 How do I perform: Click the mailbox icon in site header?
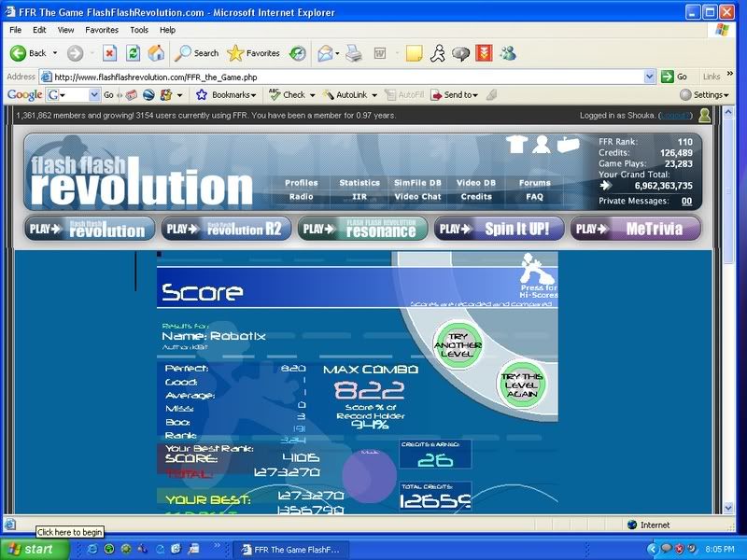[568, 145]
